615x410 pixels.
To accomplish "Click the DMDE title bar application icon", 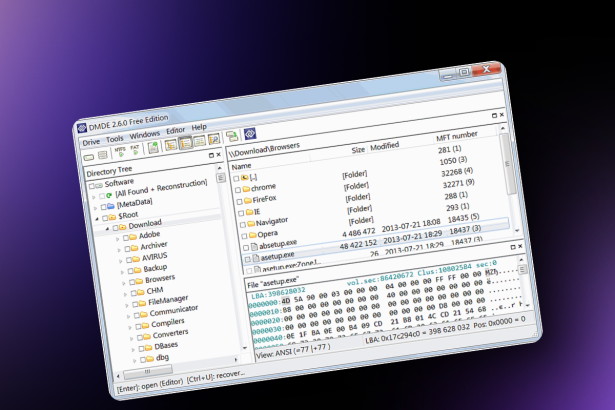I will click(81, 127).
